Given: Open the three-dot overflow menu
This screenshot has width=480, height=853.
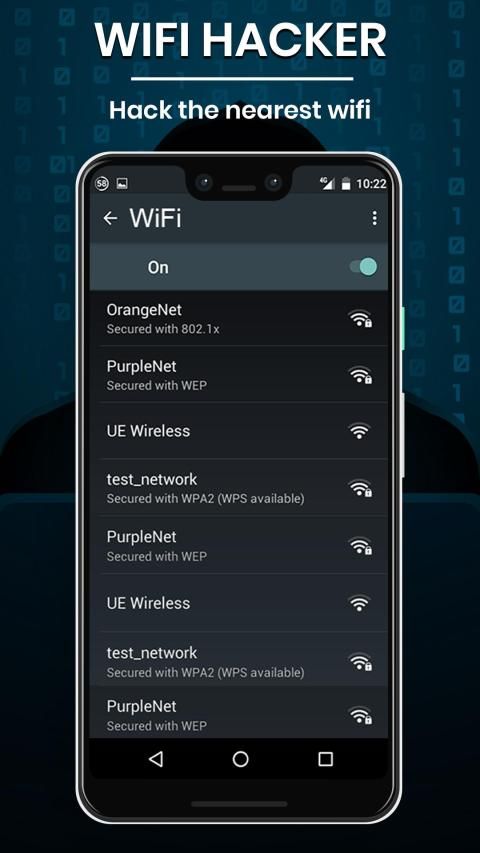Looking at the screenshot, I should [x=374, y=218].
